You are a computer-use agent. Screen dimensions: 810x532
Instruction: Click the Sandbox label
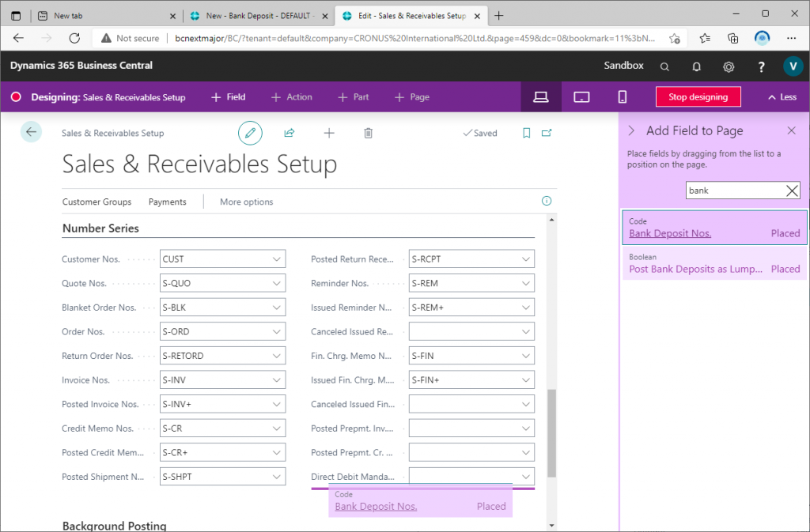point(623,66)
